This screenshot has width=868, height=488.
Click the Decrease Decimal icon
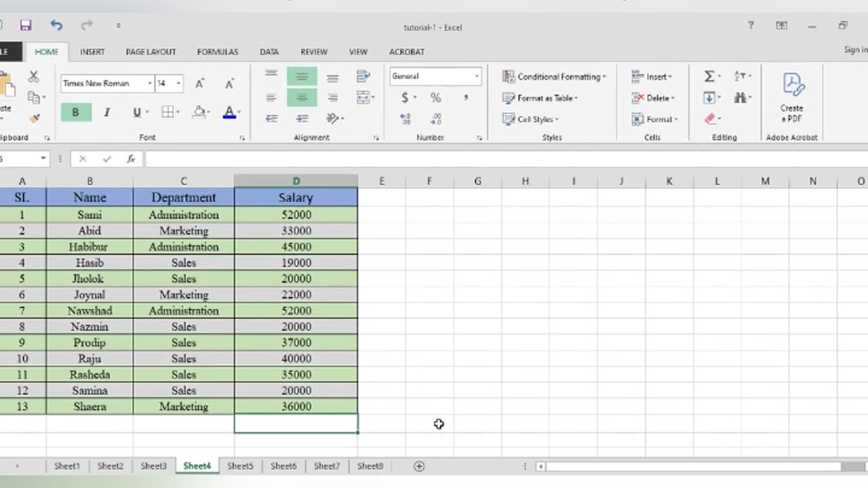coord(436,119)
